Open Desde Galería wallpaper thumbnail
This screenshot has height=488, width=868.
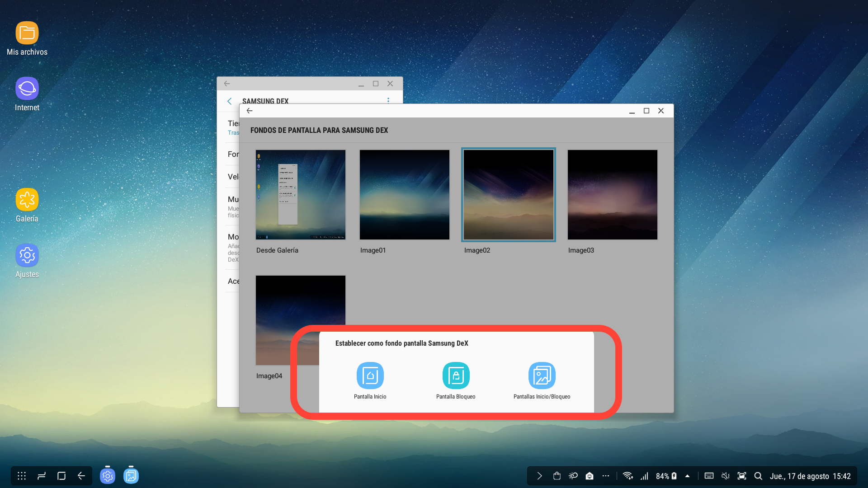[x=301, y=195]
